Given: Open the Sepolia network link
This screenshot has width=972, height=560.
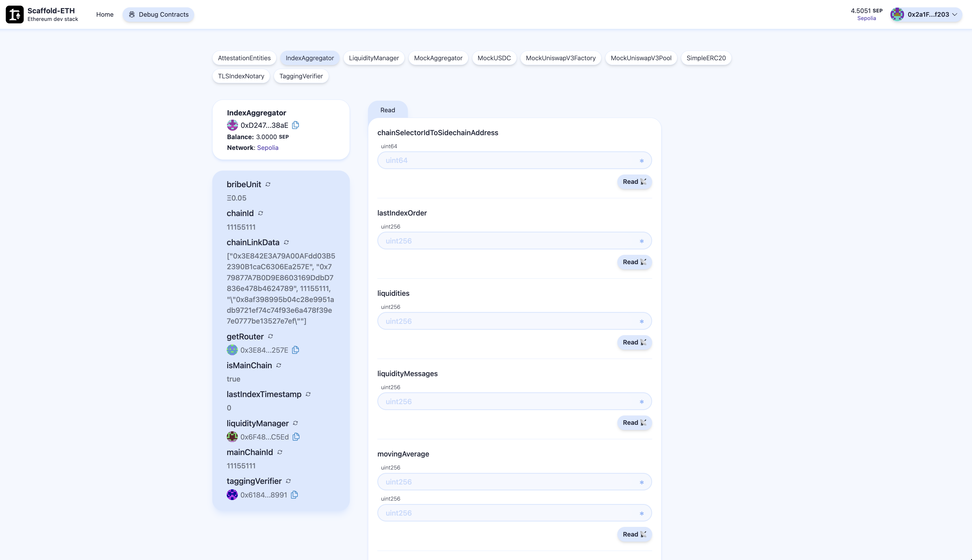Looking at the screenshot, I should click(267, 148).
